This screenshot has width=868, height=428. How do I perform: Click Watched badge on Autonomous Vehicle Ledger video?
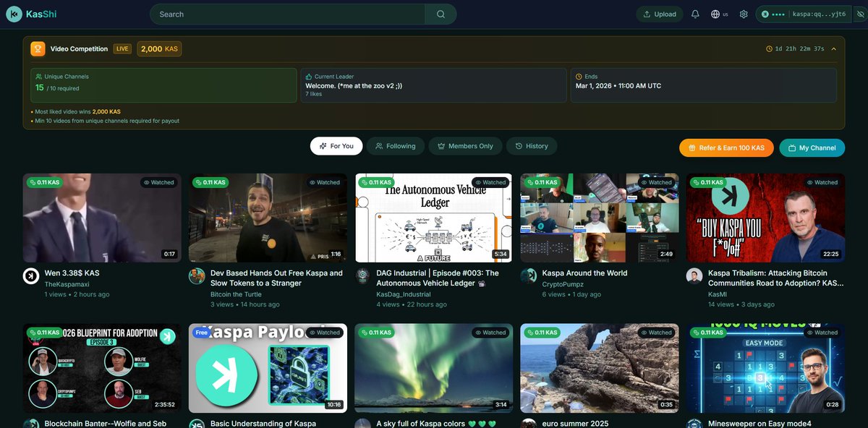[x=490, y=182]
